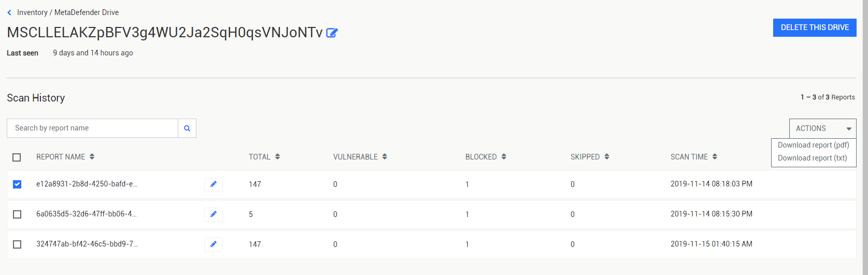868x275 pixels.
Task: Sort by Blocked column arrows
Action: pyautogui.click(x=504, y=156)
